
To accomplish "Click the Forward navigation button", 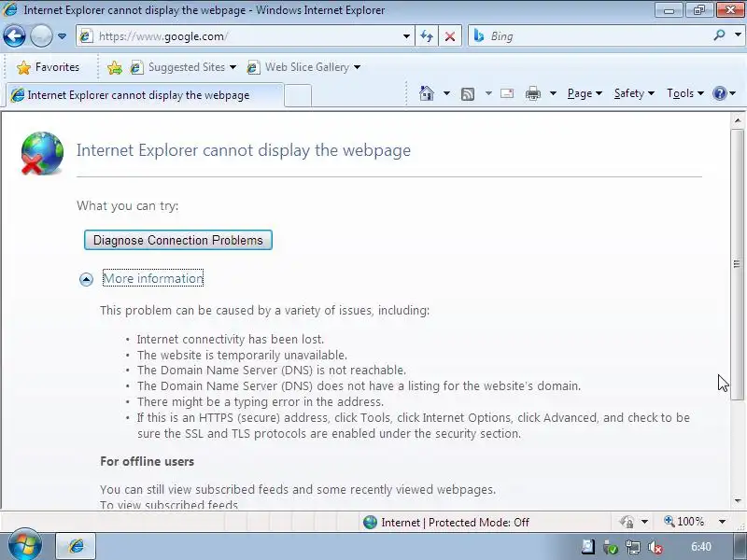I will 41,36.
